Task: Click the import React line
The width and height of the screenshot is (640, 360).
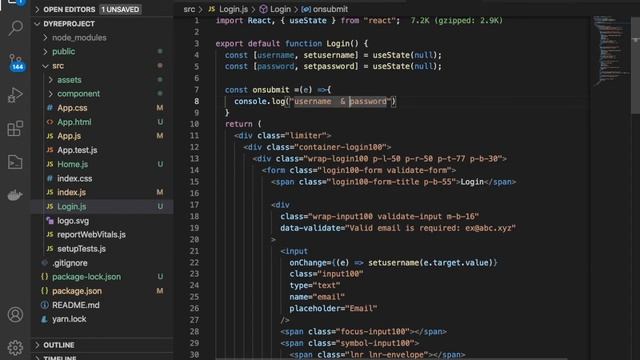Action: click(308, 20)
